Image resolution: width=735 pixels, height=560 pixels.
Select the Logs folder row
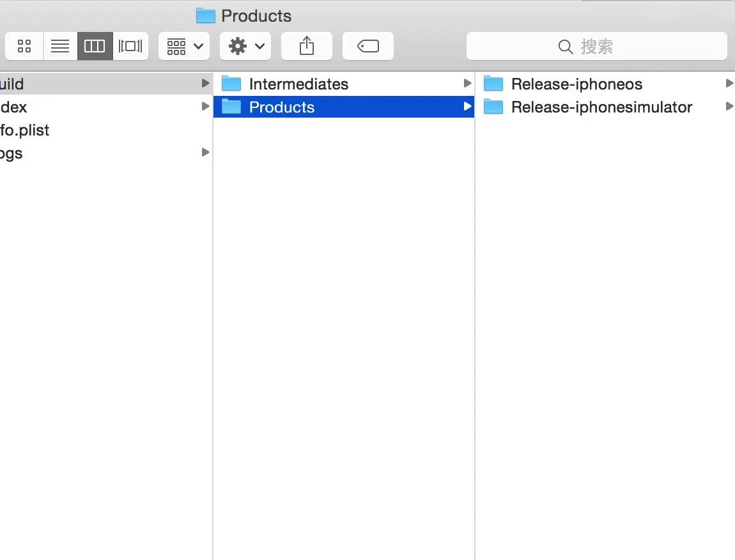tap(106, 153)
